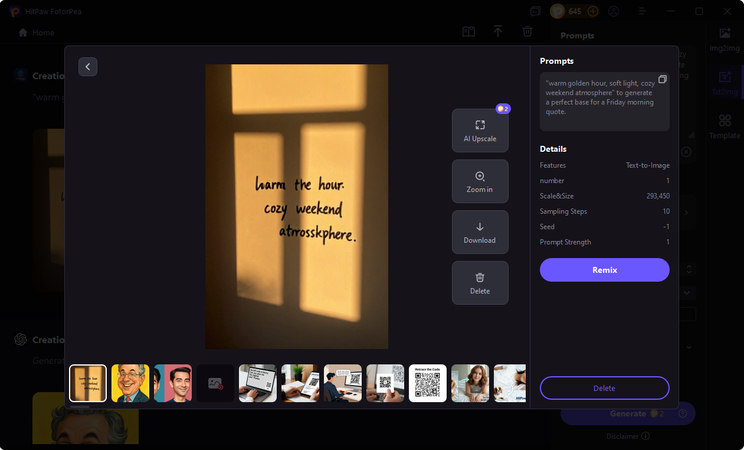
Task: Open the user account profile icon
Action: (614, 11)
